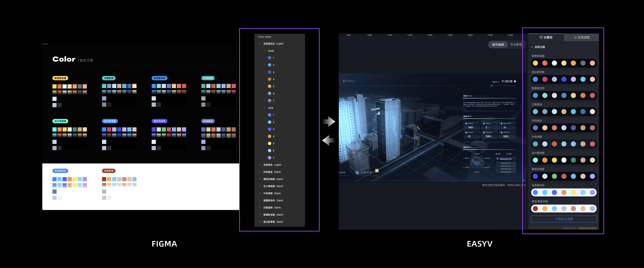The width and height of the screenshot is (644, 268).
Task: Click the EASYV logo in dashboard header
Action: pos(349,81)
